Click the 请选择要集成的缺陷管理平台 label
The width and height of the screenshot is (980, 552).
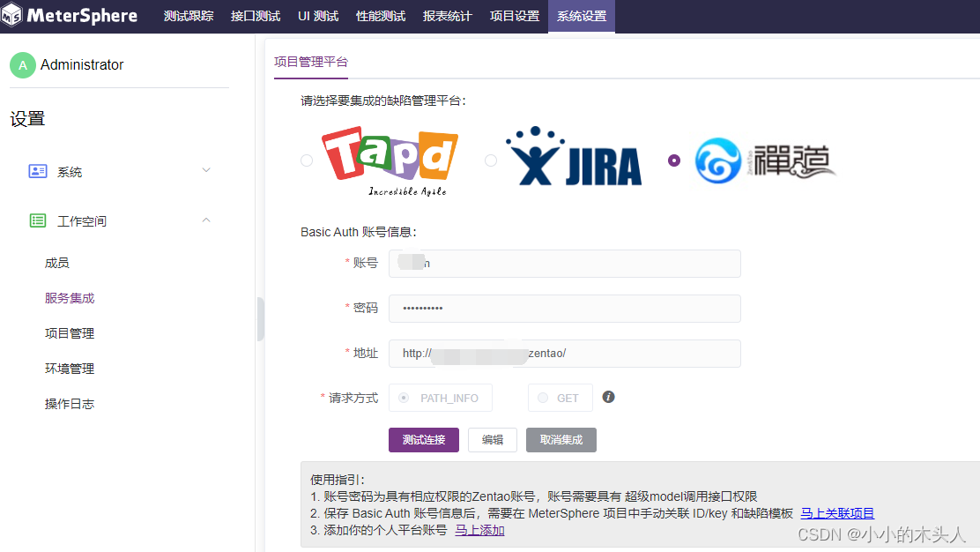pos(383,101)
